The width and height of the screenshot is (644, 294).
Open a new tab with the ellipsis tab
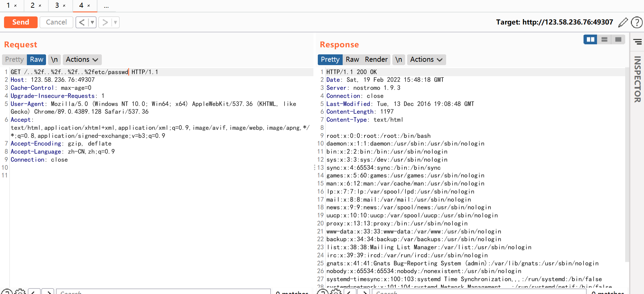pyautogui.click(x=106, y=6)
